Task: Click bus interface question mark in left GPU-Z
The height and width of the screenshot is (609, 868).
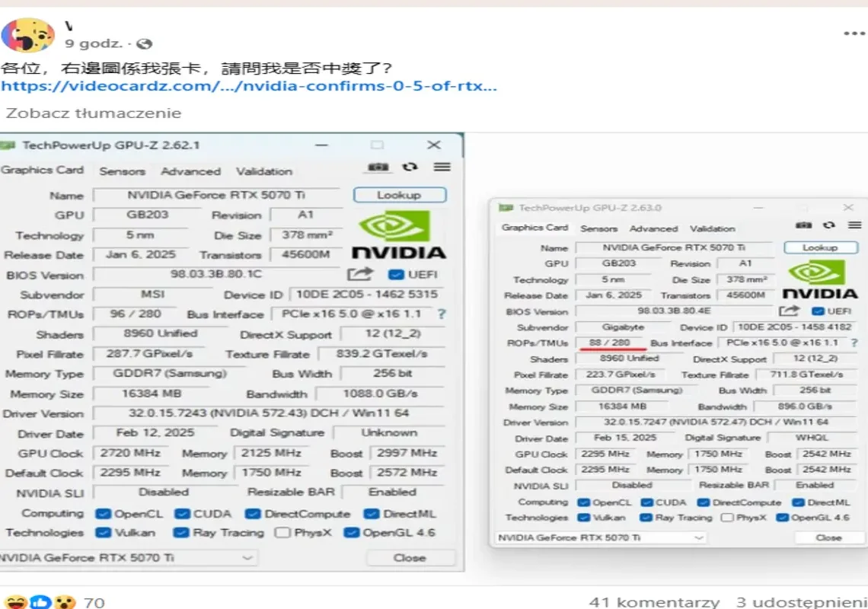Action: [x=441, y=314]
